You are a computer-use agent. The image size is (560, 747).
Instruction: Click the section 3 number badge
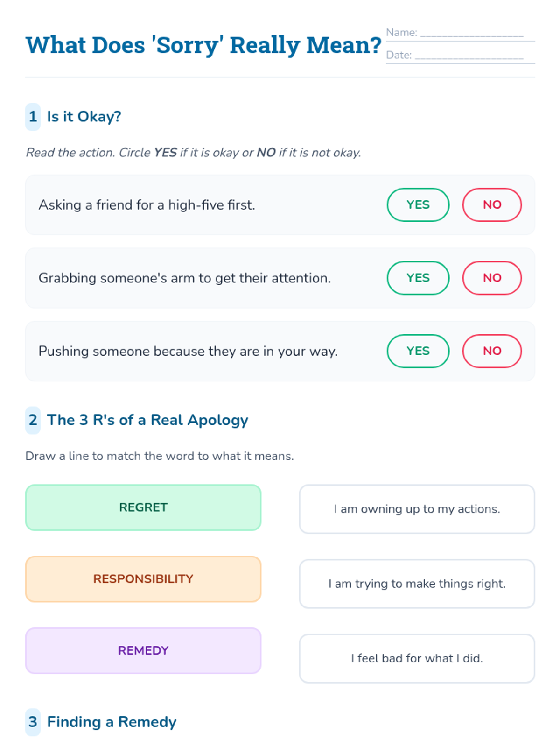[33, 722]
